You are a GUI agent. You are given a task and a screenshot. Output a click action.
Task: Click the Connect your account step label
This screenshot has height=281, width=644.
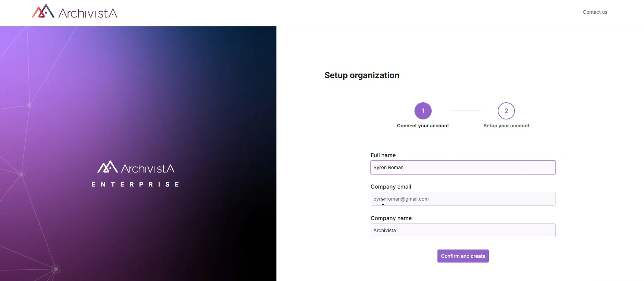[423, 126]
